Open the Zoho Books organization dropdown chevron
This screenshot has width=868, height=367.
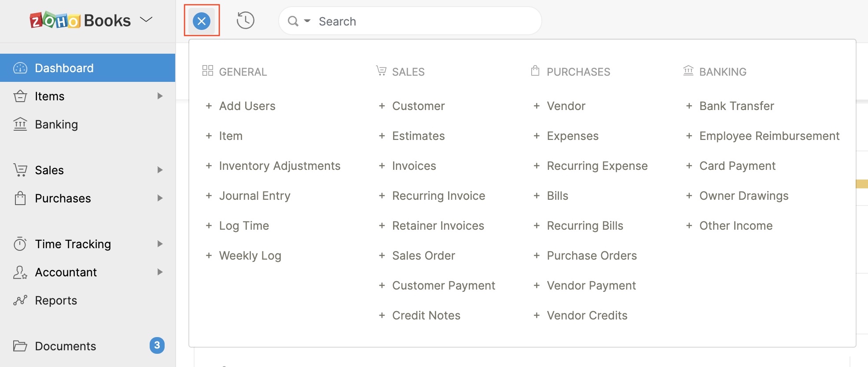146,20
